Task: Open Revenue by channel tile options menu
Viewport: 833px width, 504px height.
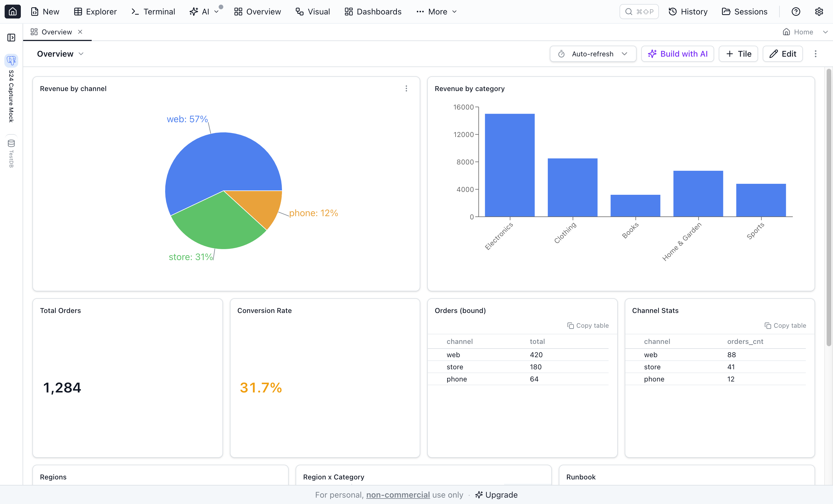Action: pos(406,88)
